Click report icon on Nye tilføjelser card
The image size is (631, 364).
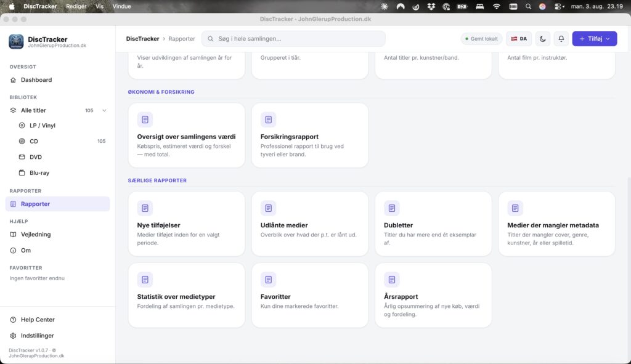(145, 208)
